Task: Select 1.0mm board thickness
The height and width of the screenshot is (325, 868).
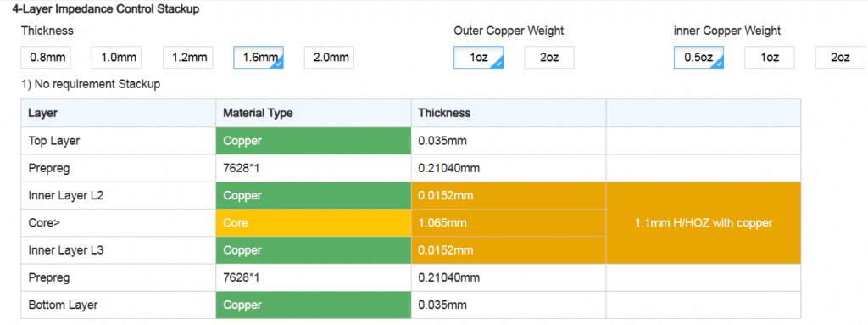Action: point(117,57)
